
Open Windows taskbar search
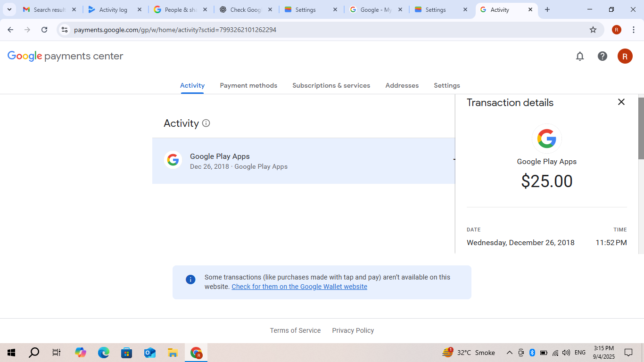pyautogui.click(x=34, y=353)
